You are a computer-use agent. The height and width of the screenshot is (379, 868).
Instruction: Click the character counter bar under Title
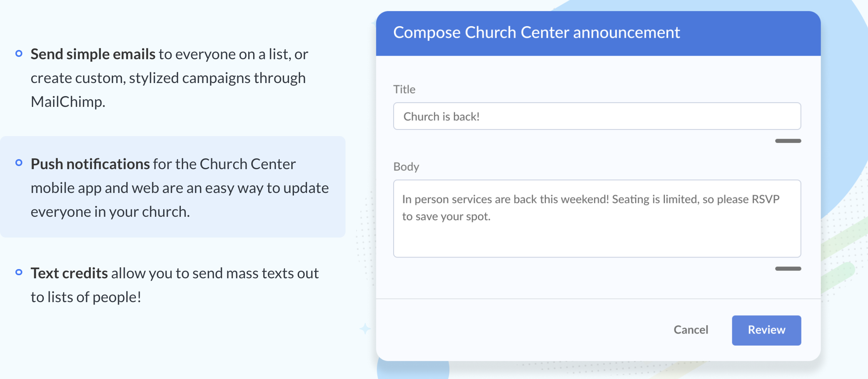click(788, 141)
